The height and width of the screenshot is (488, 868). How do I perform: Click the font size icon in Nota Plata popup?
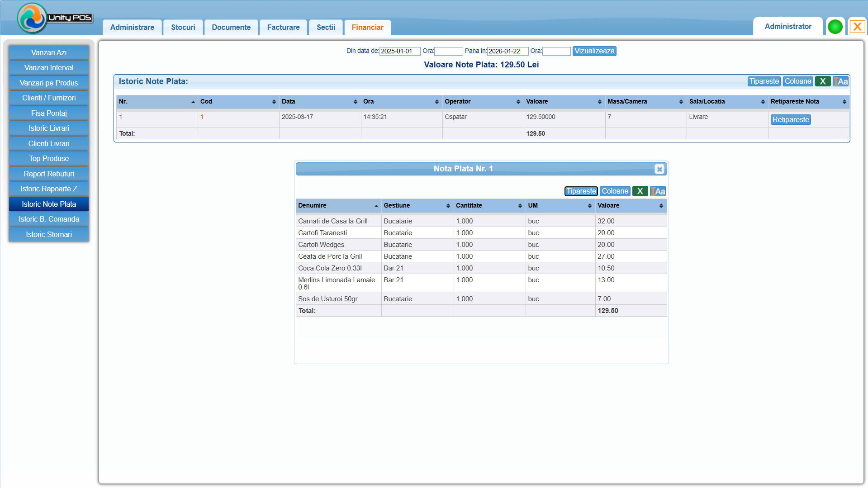[x=658, y=191]
